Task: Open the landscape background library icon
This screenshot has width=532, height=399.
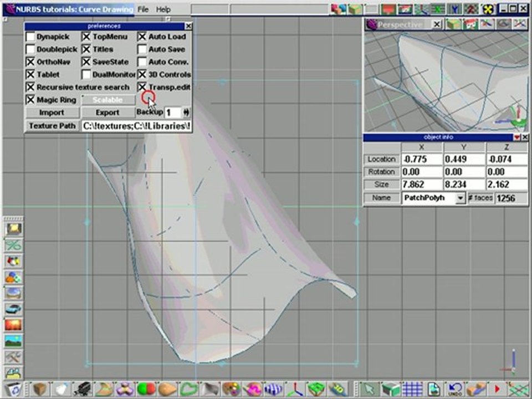Action: coord(13,341)
